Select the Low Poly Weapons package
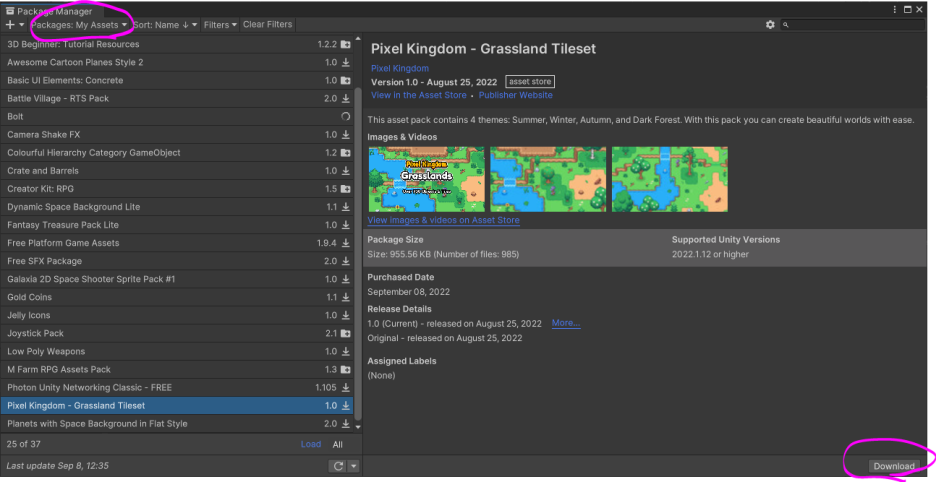Screen dimensions: 936x482 [x=177, y=351]
